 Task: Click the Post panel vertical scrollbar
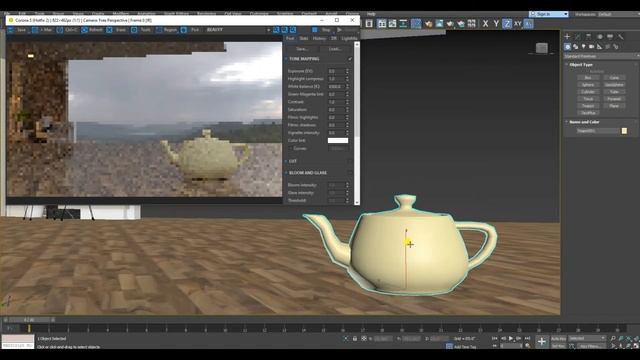tap(357, 122)
